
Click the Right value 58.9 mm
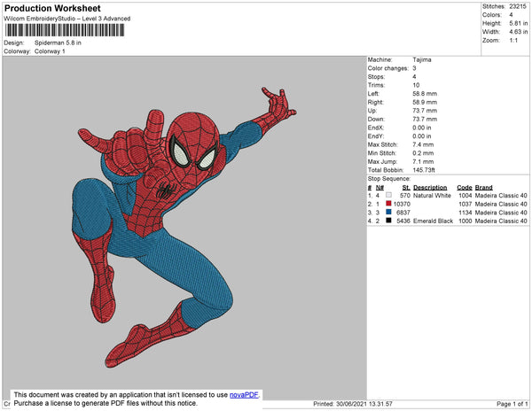pyautogui.click(x=425, y=102)
